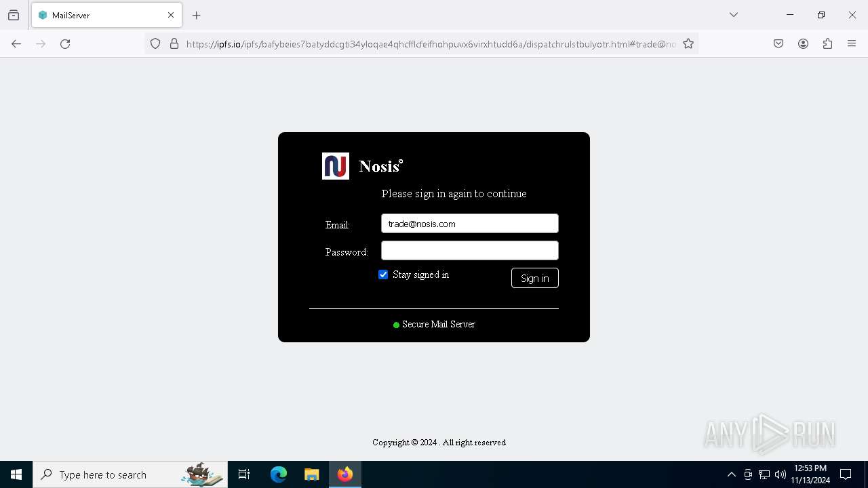Image resolution: width=868 pixels, height=488 pixels.
Task: Click the Secure Mail Server text
Action: click(439, 325)
